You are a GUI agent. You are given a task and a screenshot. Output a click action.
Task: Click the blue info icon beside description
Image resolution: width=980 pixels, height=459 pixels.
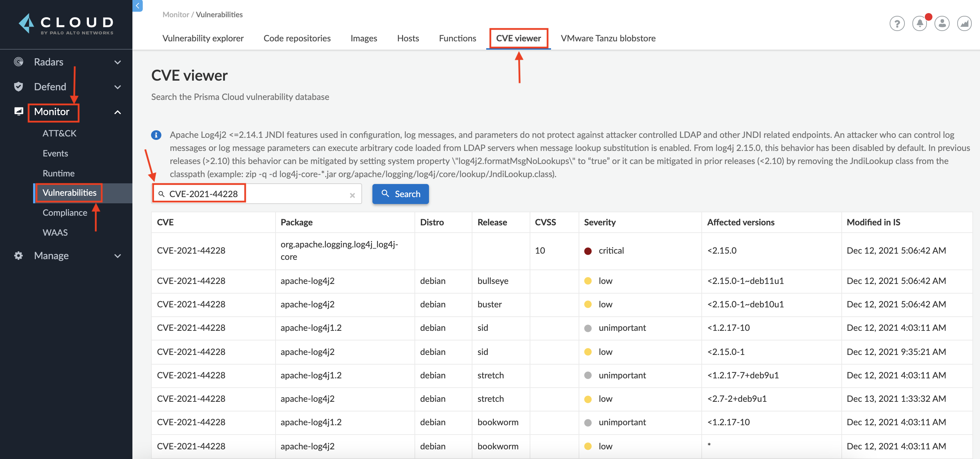click(156, 135)
